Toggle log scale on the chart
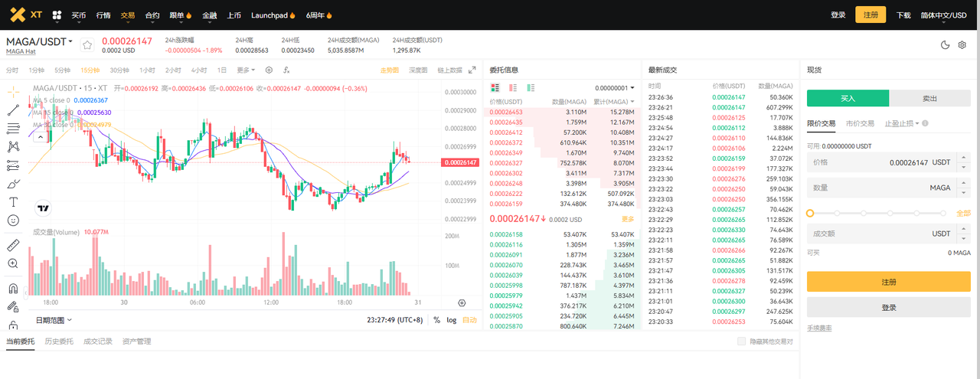 click(x=452, y=320)
